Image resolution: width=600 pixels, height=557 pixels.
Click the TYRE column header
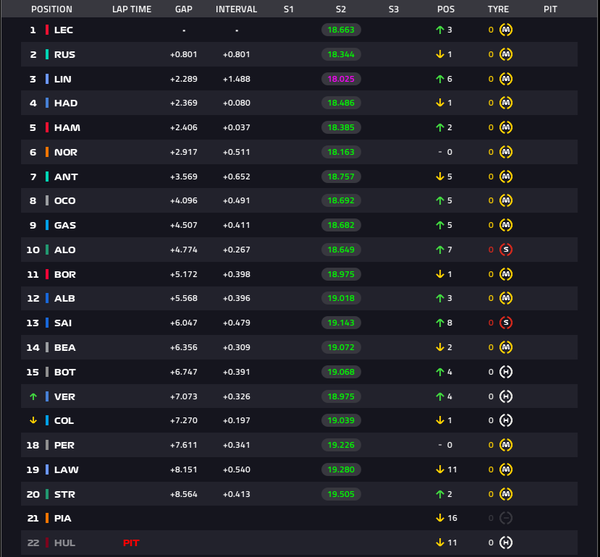498,9
